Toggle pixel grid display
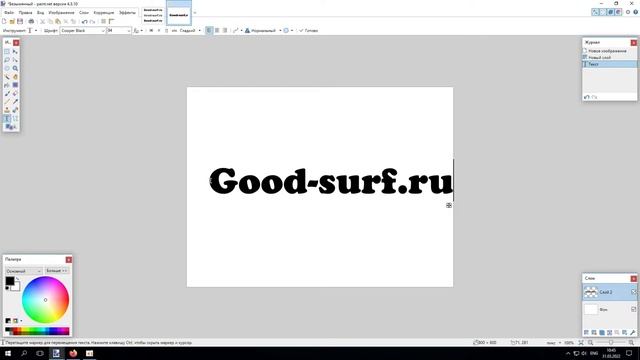 104,21
